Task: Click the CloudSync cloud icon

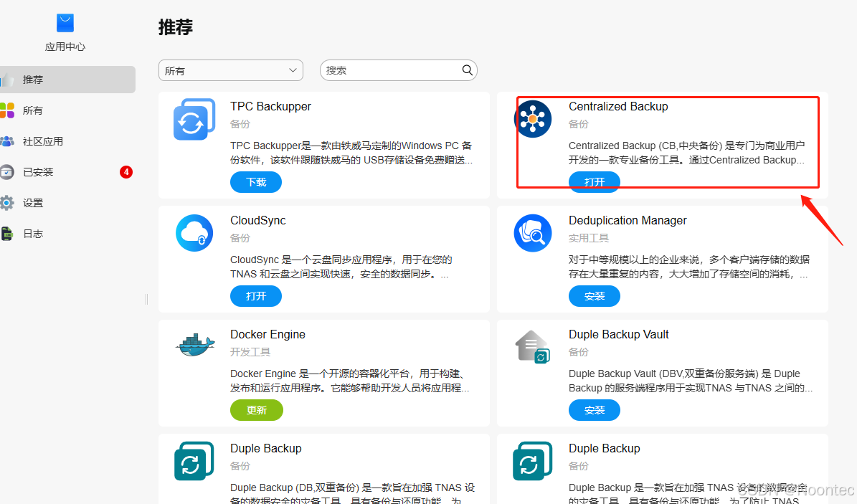Action: coord(194,233)
